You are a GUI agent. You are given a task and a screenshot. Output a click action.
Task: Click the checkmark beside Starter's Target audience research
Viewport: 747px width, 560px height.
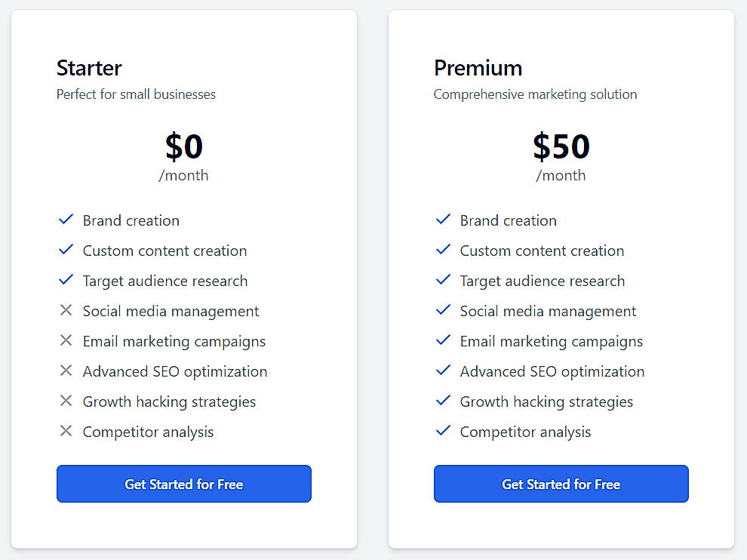[x=66, y=280]
